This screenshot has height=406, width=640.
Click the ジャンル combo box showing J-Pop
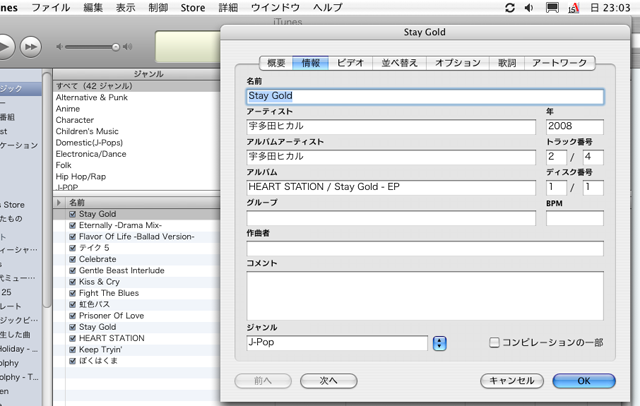337,343
